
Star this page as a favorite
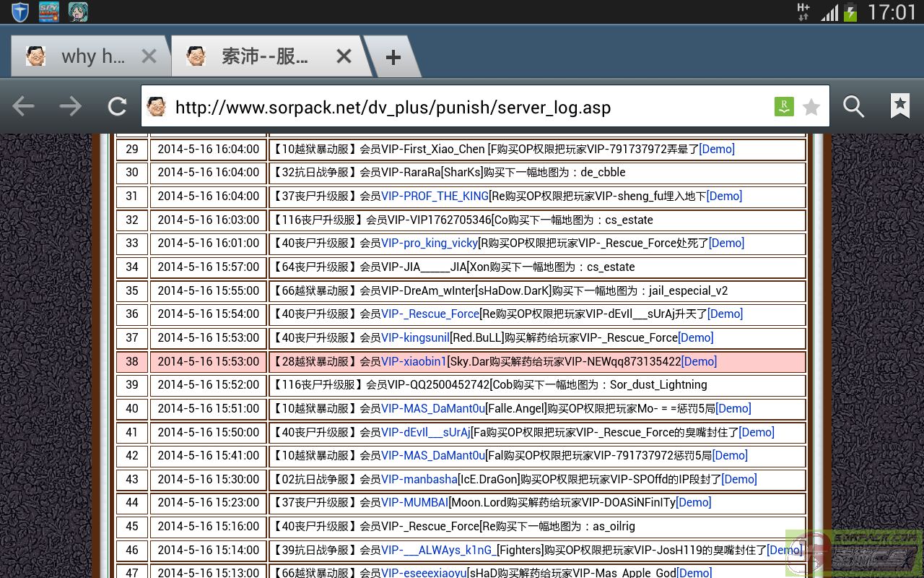pyautogui.click(x=811, y=107)
